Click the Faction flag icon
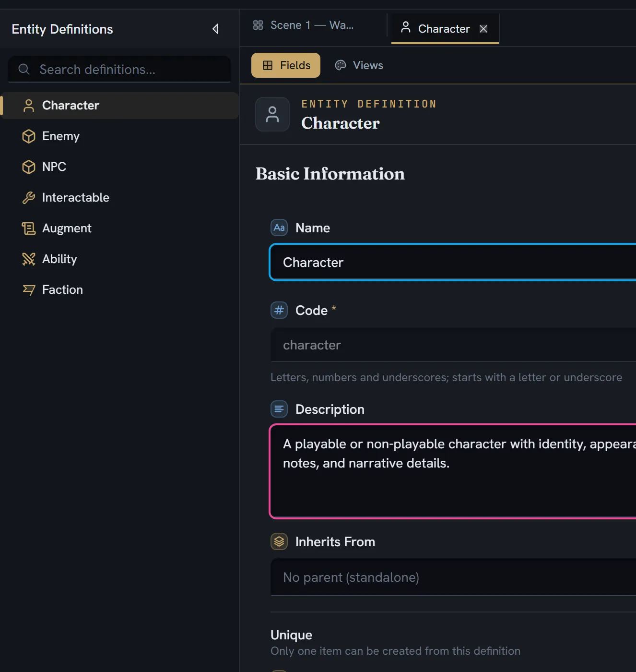 (x=29, y=290)
